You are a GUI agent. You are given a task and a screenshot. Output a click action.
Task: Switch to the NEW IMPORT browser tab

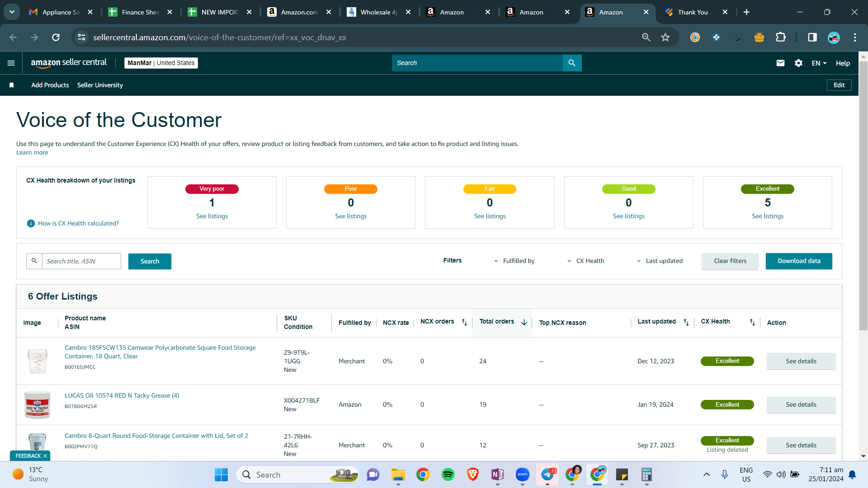[x=220, y=12]
